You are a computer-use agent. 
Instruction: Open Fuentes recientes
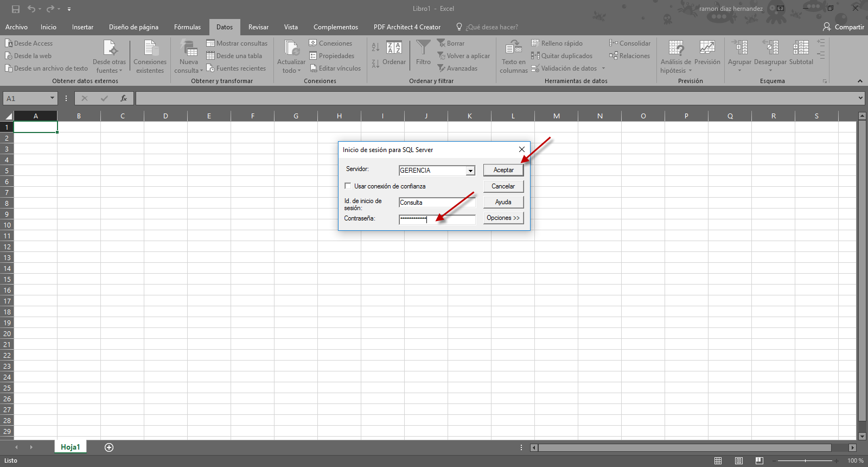coord(236,68)
